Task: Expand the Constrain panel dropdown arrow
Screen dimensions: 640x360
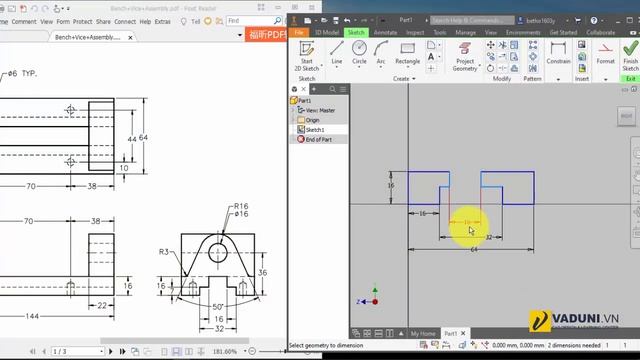Action: pos(558,79)
